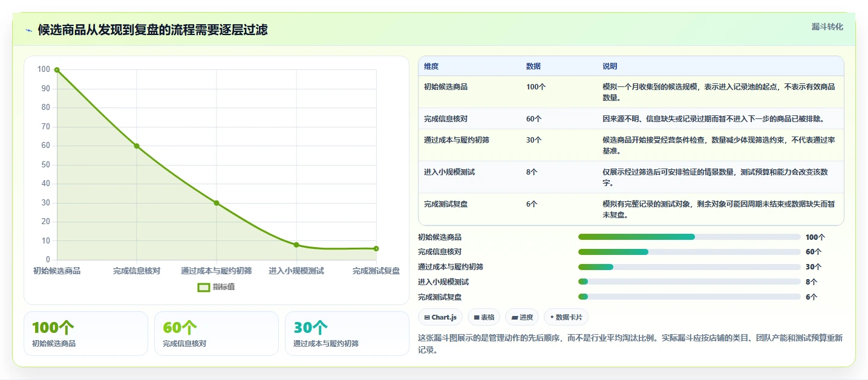Screen dimensions: 868x380
Task: Click the 8个 value in the table
Action: tap(532, 172)
